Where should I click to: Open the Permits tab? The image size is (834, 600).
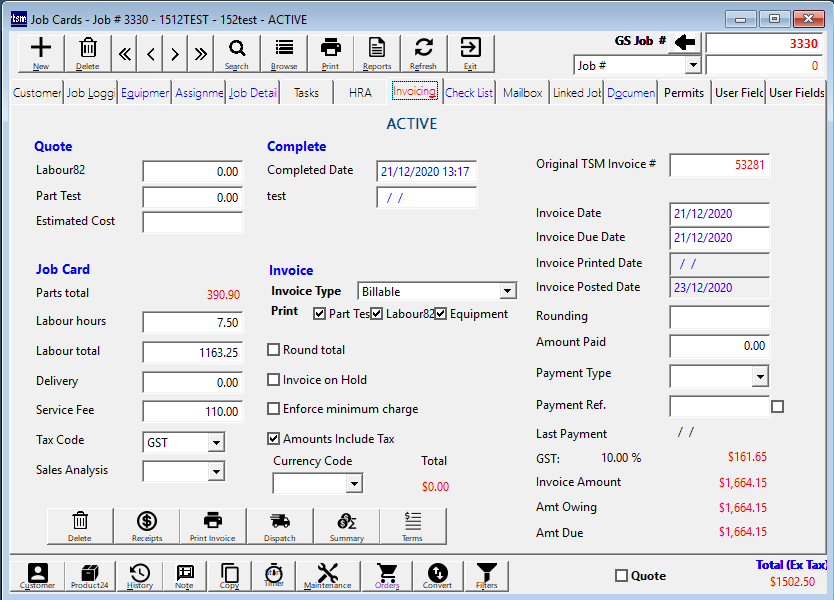[684, 93]
